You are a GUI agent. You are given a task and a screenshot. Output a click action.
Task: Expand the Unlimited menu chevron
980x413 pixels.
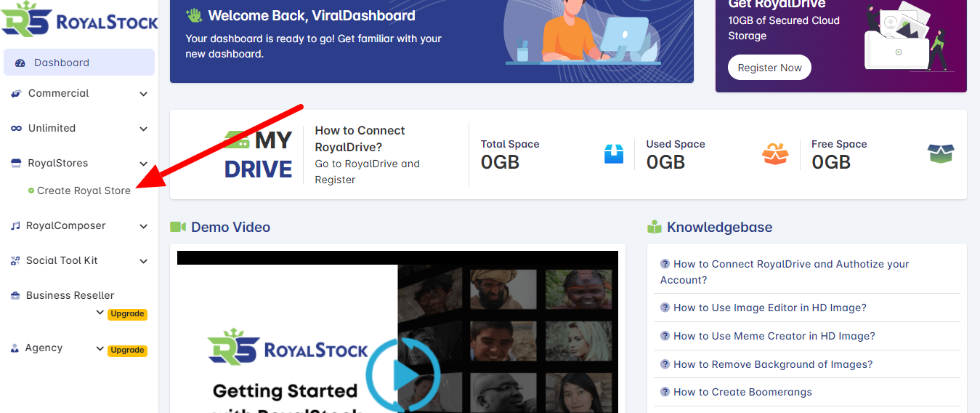coord(143,129)
